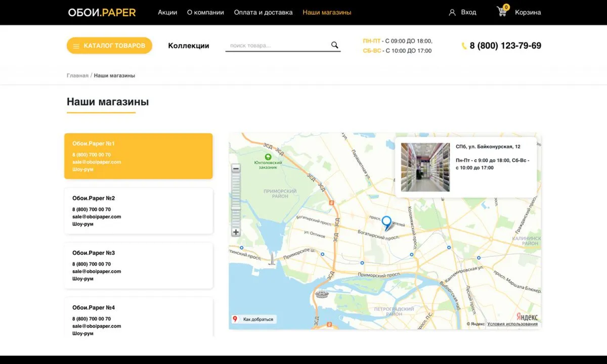Zoom in the map with plus button

[236, 232]
